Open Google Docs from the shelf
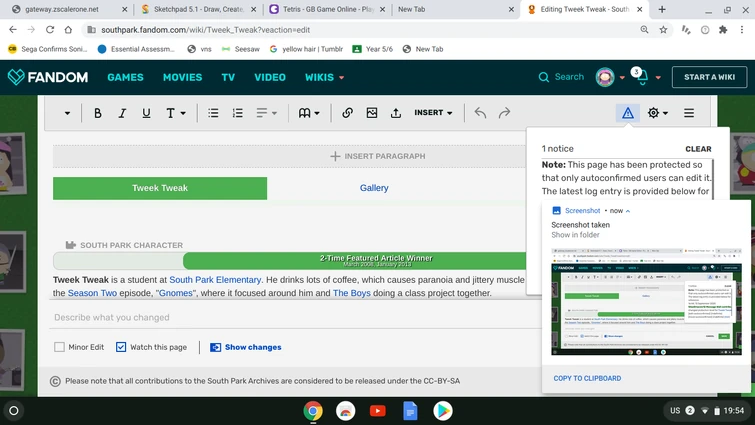Image resolution: width=755 pixels, height=425 pixels. tap(410, 411)
